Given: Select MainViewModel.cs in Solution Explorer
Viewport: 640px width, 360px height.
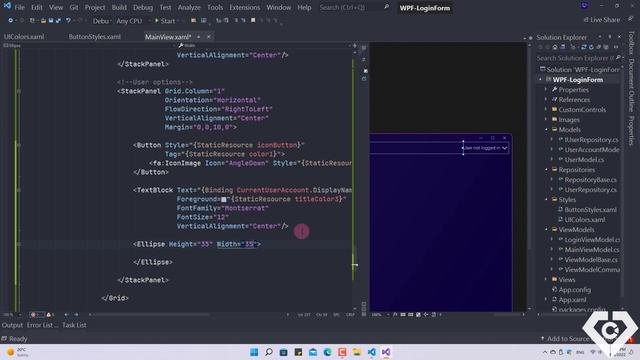Looking at the screenshot, I should point(591,250).
